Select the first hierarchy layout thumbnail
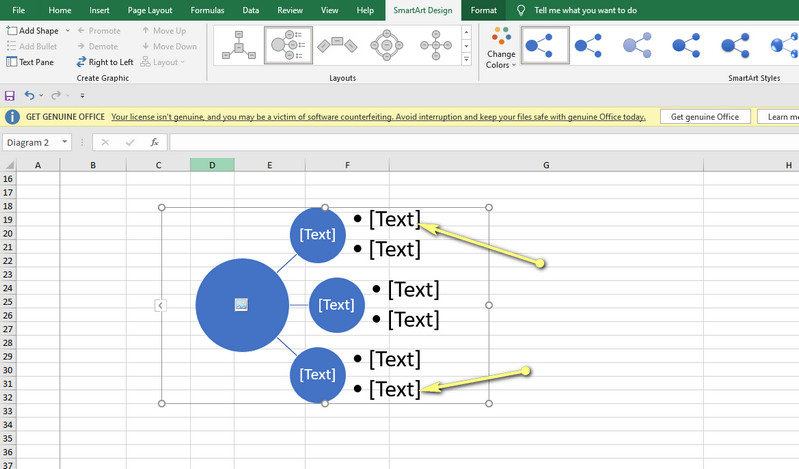 [x=239, y=45]
